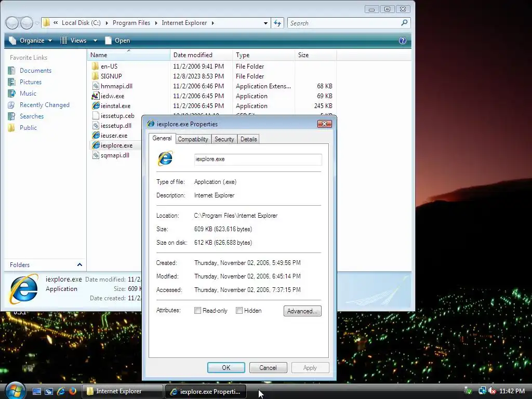Click the Documents favorite link icon
This screenshot has height=399, width=532.
(x=11, y=71)
